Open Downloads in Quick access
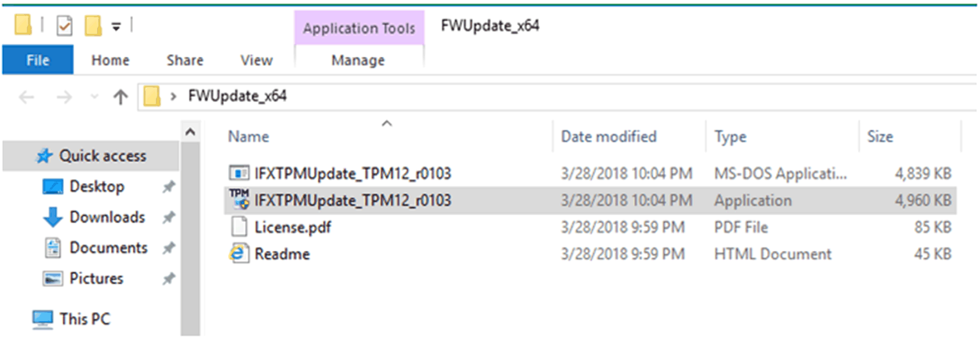The height and width of the screenshot is (339, 980). coord(107,217)
